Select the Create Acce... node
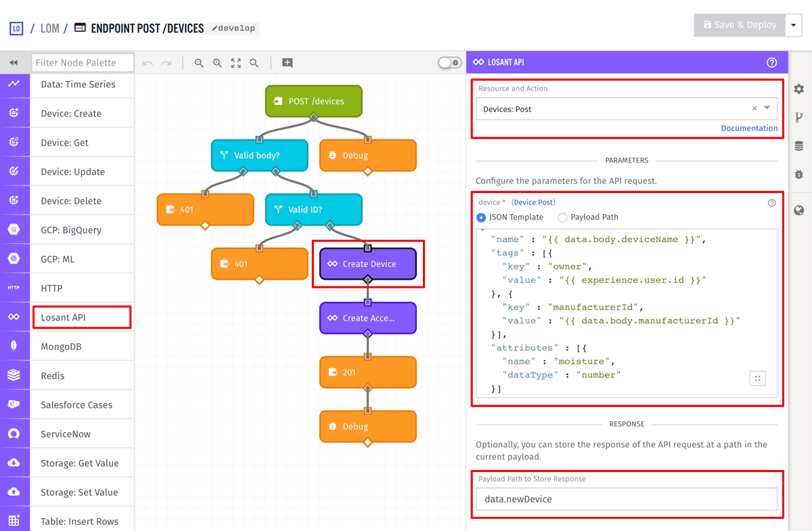This screenshot has width=812, height=531. (x=368, y=318)
